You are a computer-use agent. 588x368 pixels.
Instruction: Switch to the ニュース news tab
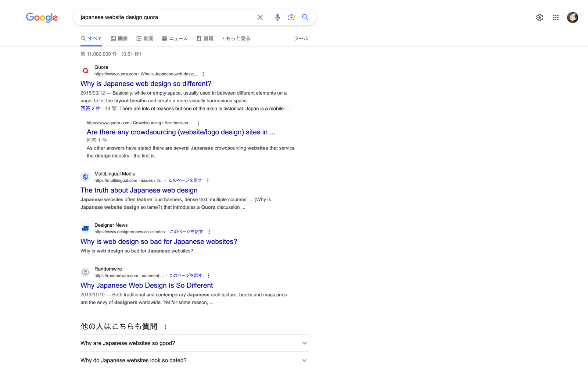click(175, 39)
